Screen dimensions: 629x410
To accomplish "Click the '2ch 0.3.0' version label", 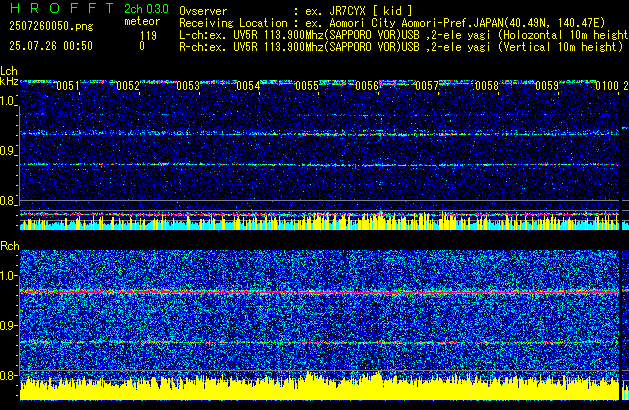I will [x=146, y=9].
